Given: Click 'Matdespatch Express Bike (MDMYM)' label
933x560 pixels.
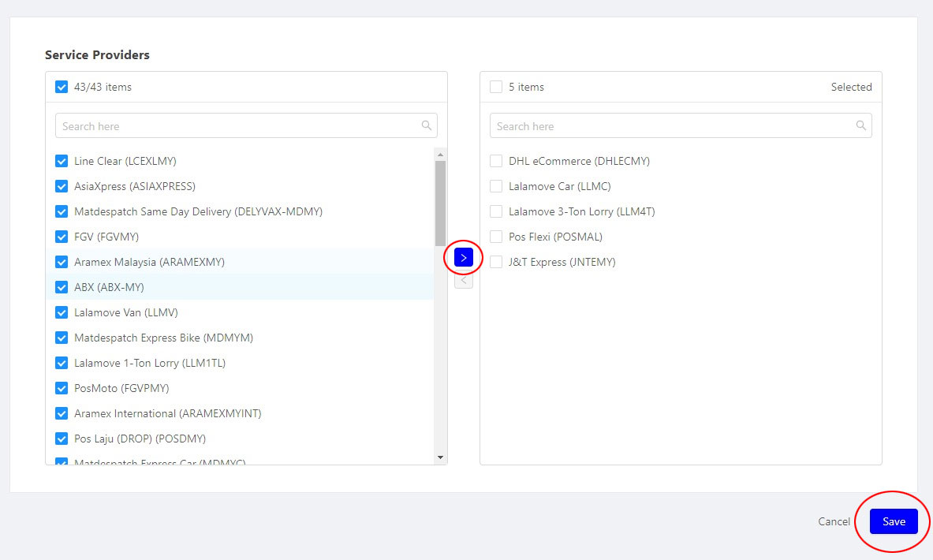Looking at the screenshot, I should coord(163,338).
